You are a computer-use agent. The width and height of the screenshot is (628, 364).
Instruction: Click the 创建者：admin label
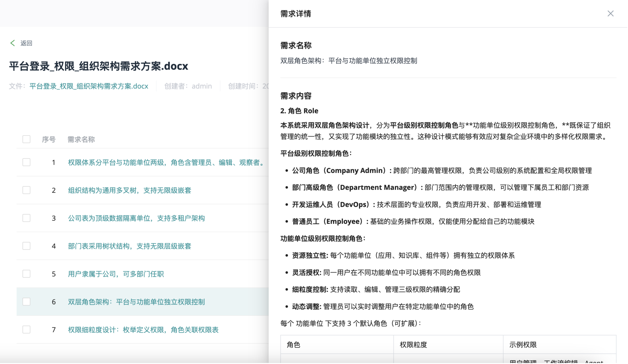188,86
